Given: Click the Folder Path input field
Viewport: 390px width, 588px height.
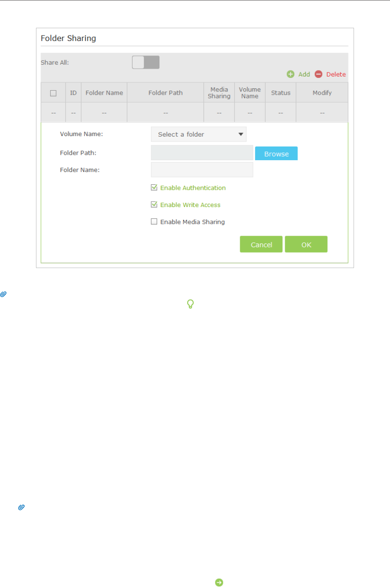Looking at the screenshot, I should click(202, 153).
